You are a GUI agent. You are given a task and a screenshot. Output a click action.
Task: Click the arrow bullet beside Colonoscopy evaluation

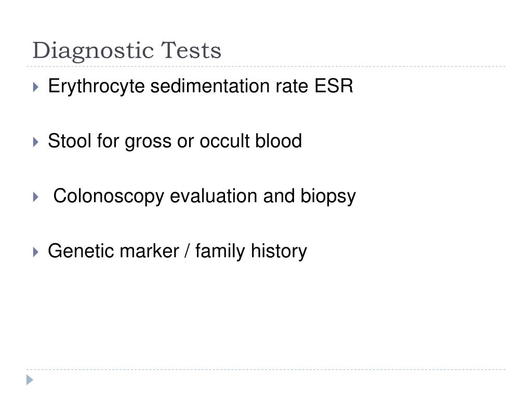[36, 197]
